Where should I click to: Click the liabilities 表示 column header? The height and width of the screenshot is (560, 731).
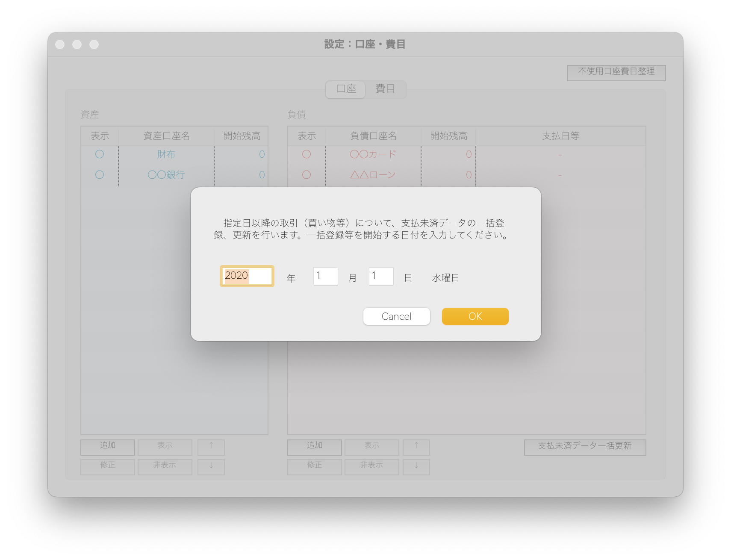(307, 136)
